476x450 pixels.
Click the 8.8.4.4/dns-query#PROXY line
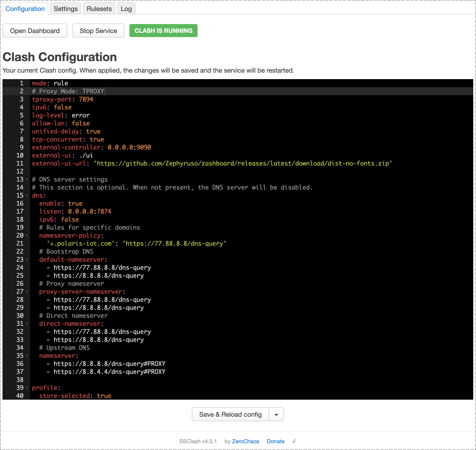coord(106,372)
